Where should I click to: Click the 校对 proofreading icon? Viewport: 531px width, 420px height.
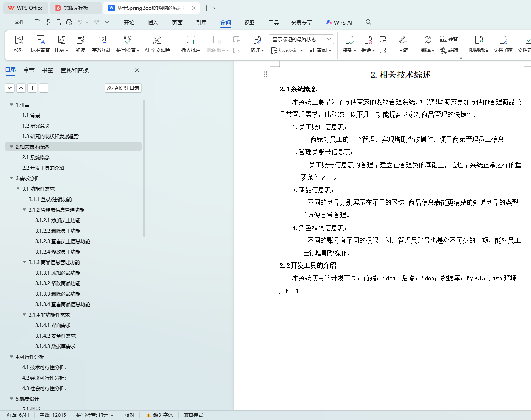point(19,44)
